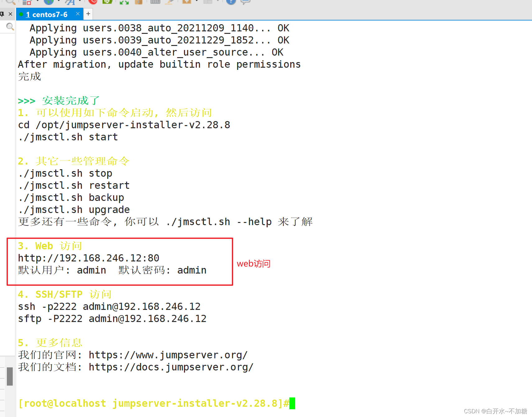Click the 'users.0038_auto_20211209_1140' line
This screenshot has height=417, width=532.
(159, 28)
